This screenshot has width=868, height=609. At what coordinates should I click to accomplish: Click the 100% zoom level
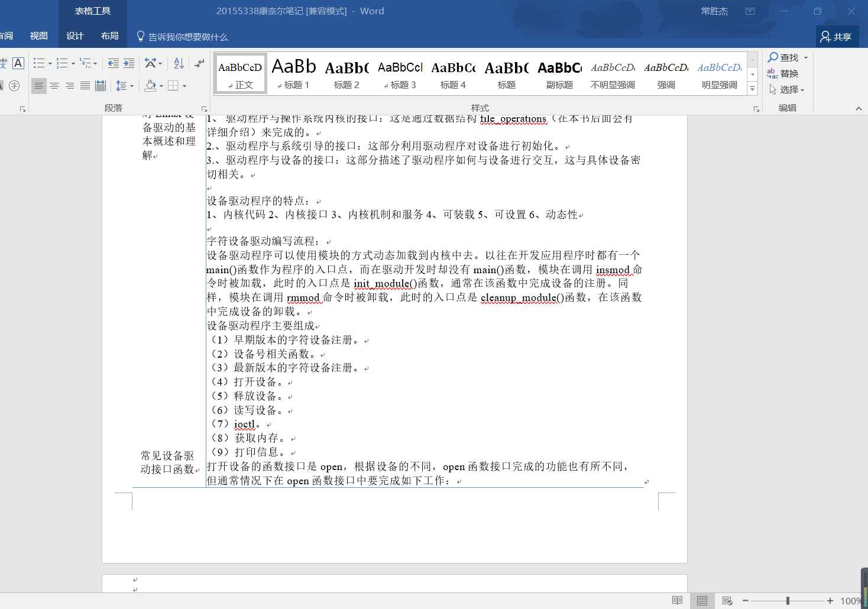tap(851, 601)
